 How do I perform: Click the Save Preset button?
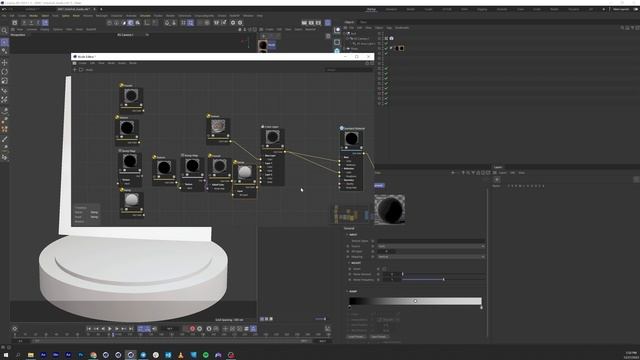point(378,337)
